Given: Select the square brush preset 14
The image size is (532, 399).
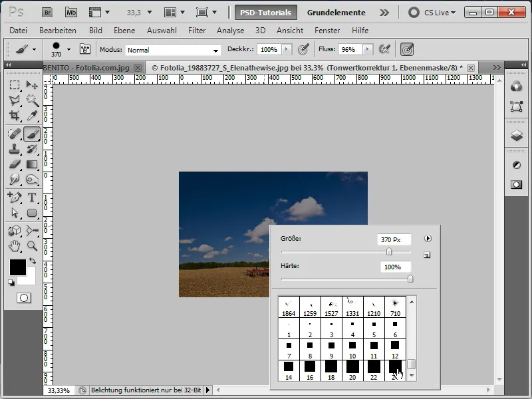Looking at the screenshot, I should (289, 370).
